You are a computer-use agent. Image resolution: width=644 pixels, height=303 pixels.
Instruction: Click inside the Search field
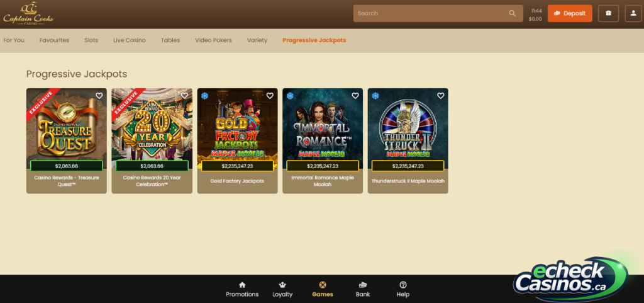(x=438, y=13)
